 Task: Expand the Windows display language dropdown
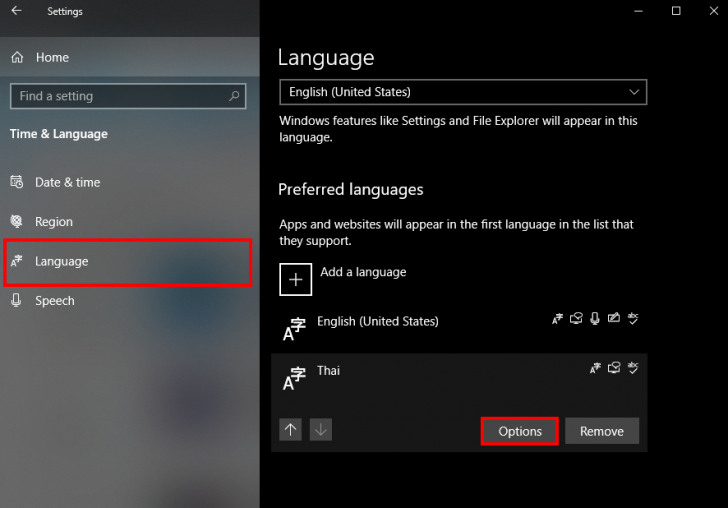(x=463, y=92)
